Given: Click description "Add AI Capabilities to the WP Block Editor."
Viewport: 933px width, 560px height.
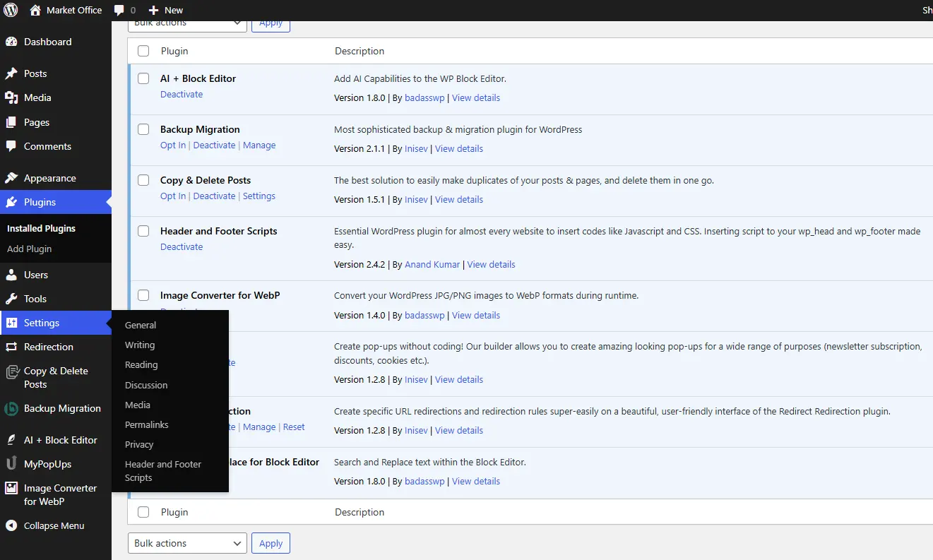Looking at the screenshot, I should click(x=420, y=78).
